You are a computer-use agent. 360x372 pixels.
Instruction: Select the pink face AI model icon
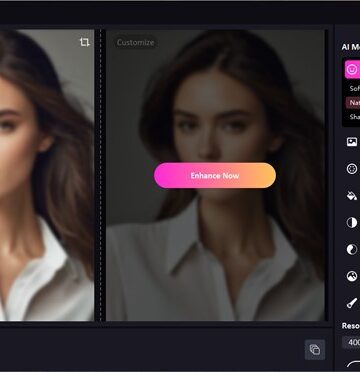point(352,69)
